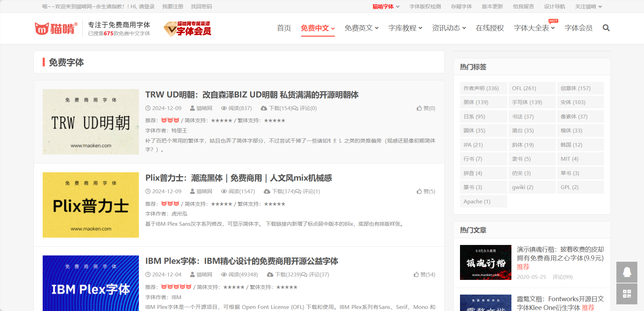
Task: Click the 找回密码 link
Action: pyautogui.click(x=201, y=7)
